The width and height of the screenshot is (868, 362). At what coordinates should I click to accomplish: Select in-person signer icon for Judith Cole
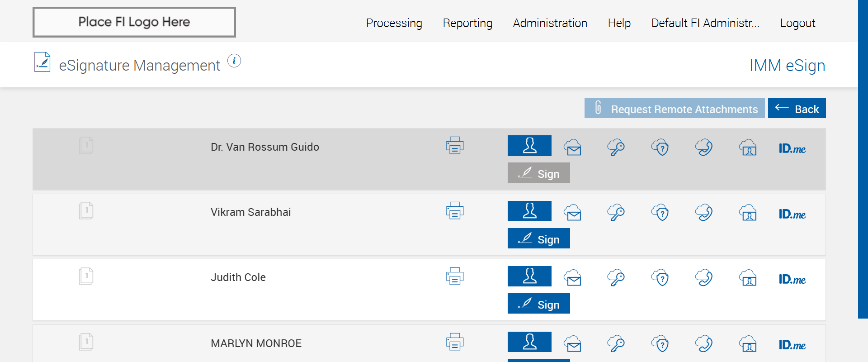529,276
